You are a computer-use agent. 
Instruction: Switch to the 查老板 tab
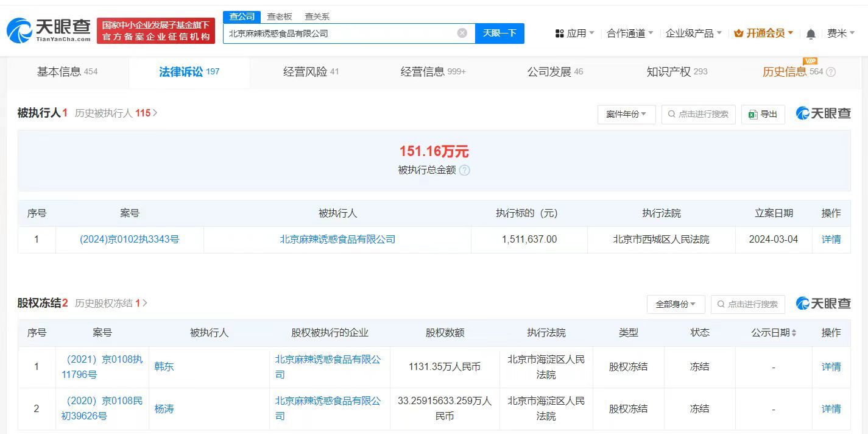(x=279, y=16)
